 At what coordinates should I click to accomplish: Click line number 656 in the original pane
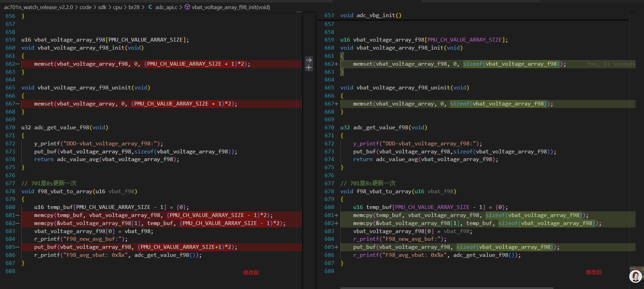10,16
